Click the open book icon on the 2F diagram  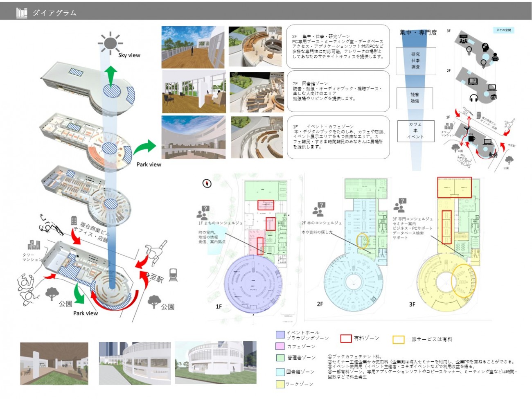click(x=473, y=81)
